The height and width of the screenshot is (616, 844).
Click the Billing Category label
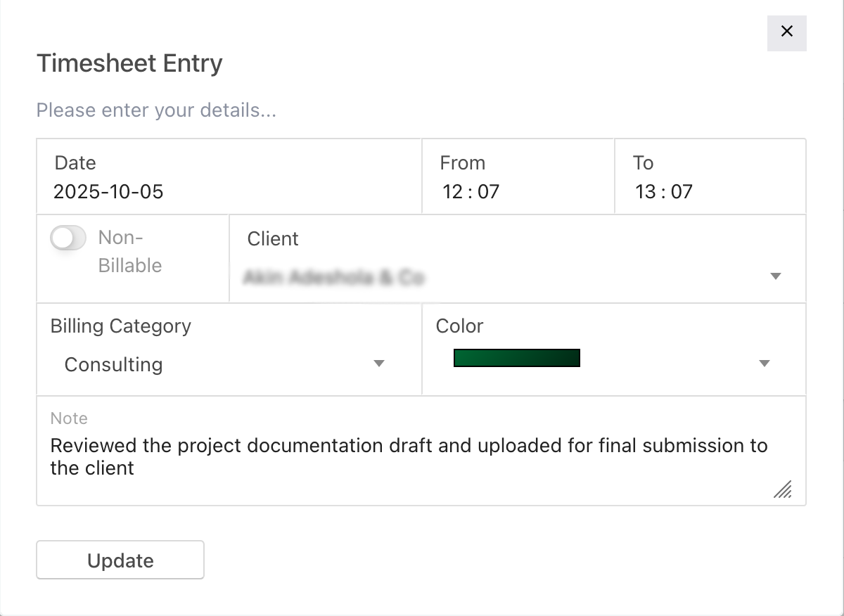click(121, 326)
